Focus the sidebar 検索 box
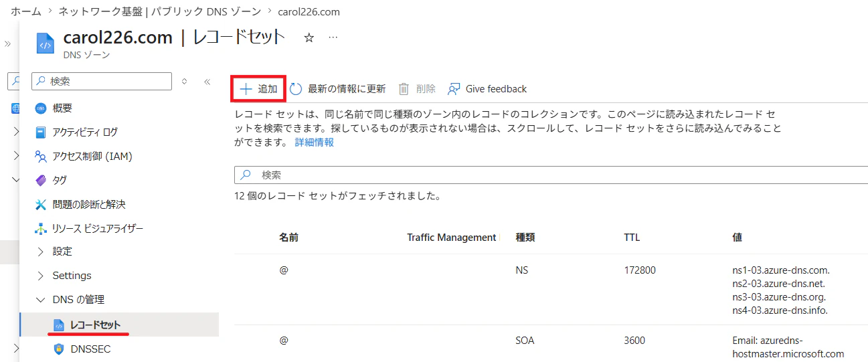Image resolution: width=868 pixels, height=362 pixels. (x=102, y=81)
